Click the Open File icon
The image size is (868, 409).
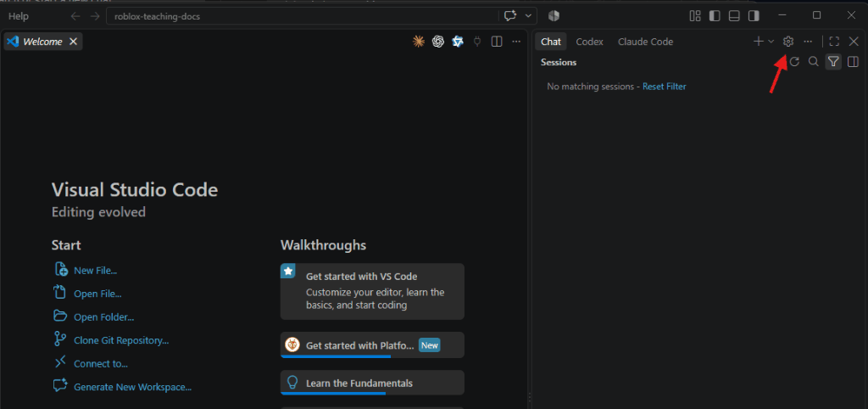(x=60, y=292)
